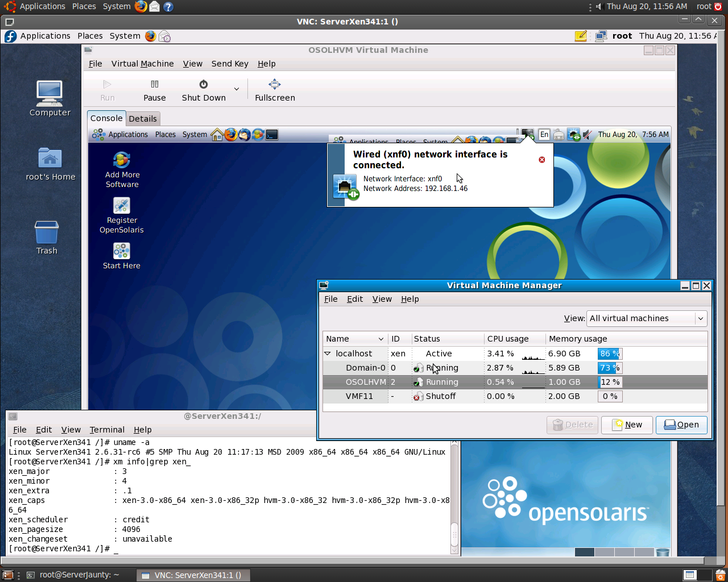Open Places menu in the OpenSolaris panel

pos(166,135)
